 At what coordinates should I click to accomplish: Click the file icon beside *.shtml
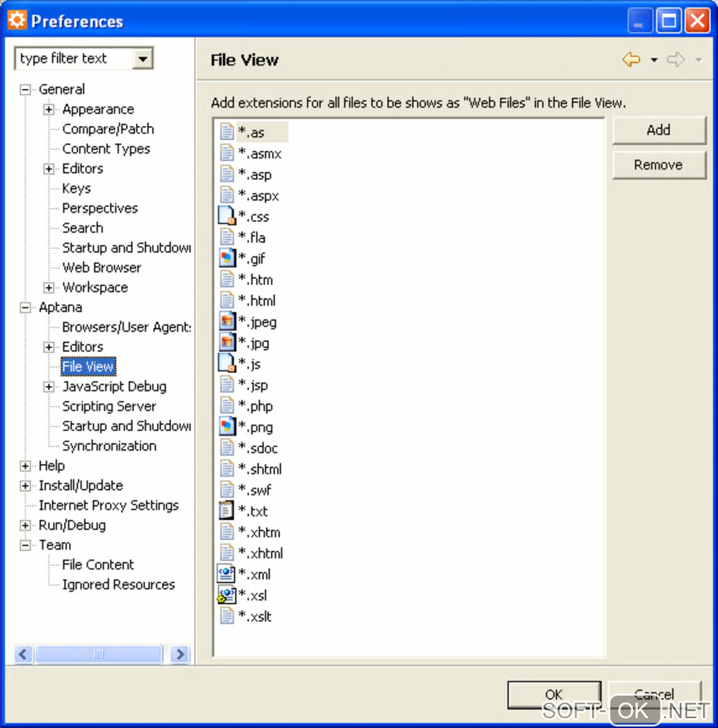(227, 468)
